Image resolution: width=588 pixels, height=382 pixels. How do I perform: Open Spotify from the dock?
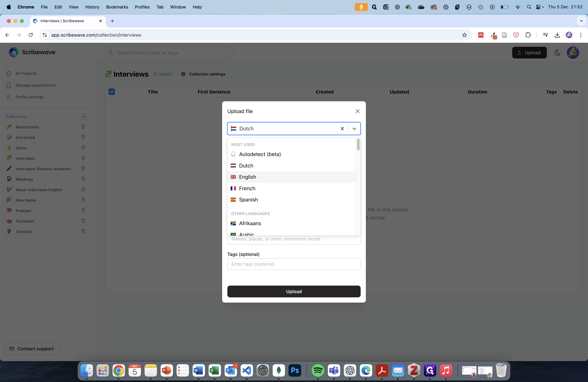318,370
